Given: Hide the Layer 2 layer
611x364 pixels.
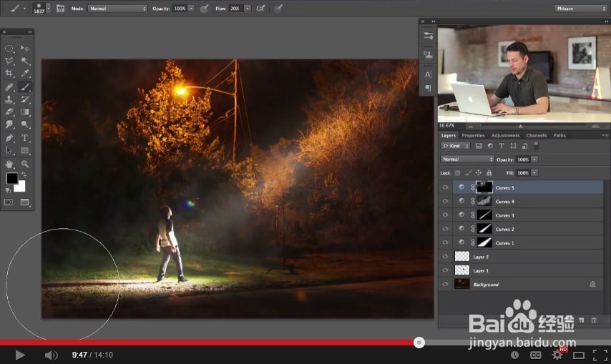Looking at the screenshot, I should 445,257.
